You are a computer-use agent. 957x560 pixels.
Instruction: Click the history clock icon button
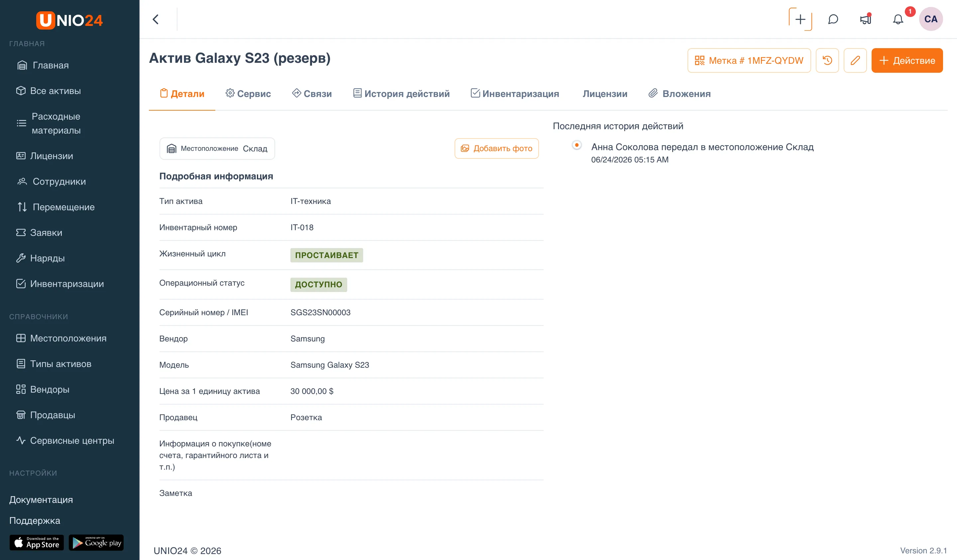tap(827, 60)
